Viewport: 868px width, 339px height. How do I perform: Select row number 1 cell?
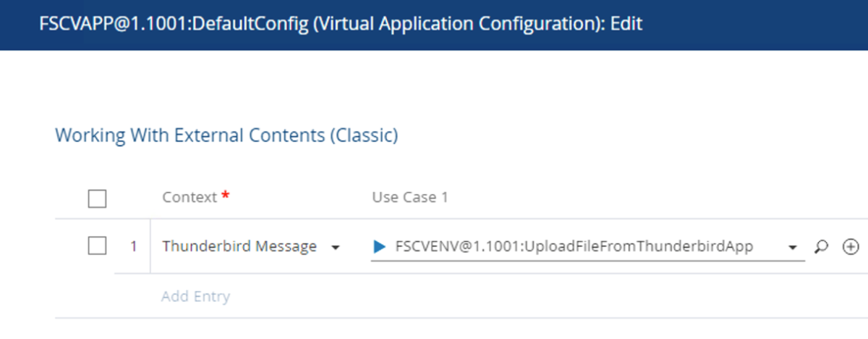tap(133, 247)
